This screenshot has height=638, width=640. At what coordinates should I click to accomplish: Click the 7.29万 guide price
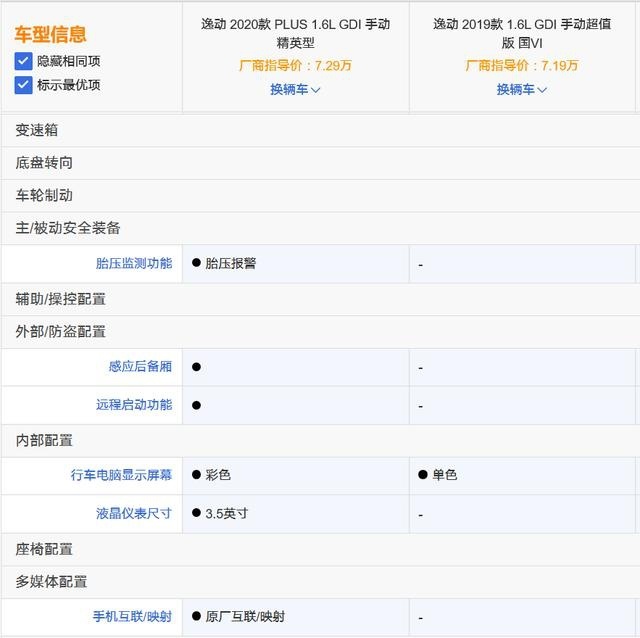click(296, 65)
